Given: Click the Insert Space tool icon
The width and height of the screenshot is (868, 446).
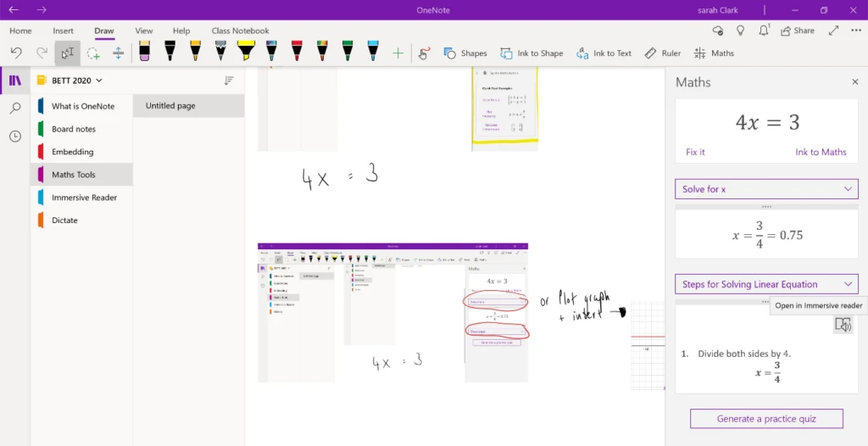Looking at the screenshot, I should click(118, 53).
